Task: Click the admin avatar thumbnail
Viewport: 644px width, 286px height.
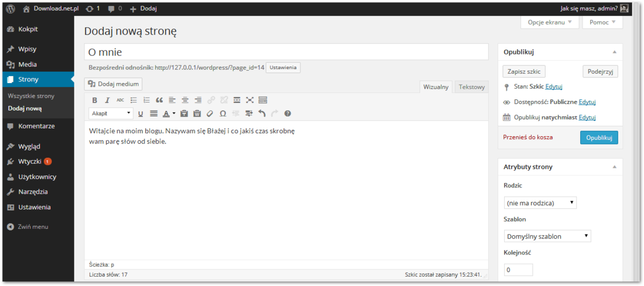Action: [x=624, y=8]
